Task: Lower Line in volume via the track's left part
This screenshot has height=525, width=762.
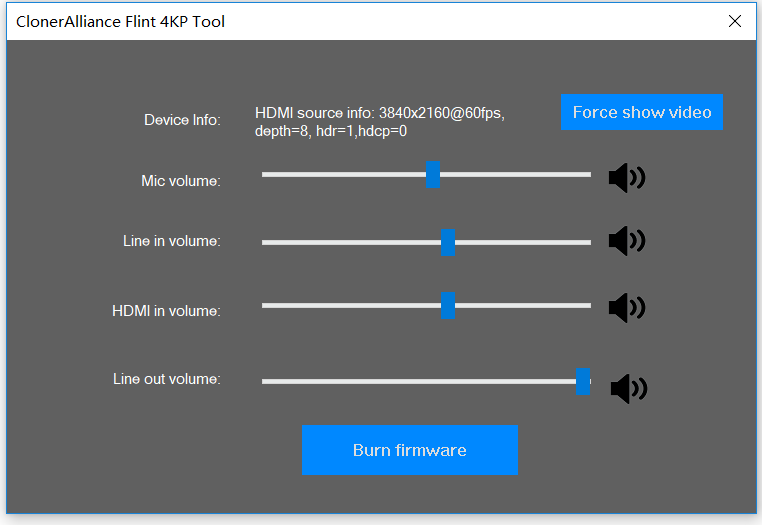Action: tap(350, 243)
